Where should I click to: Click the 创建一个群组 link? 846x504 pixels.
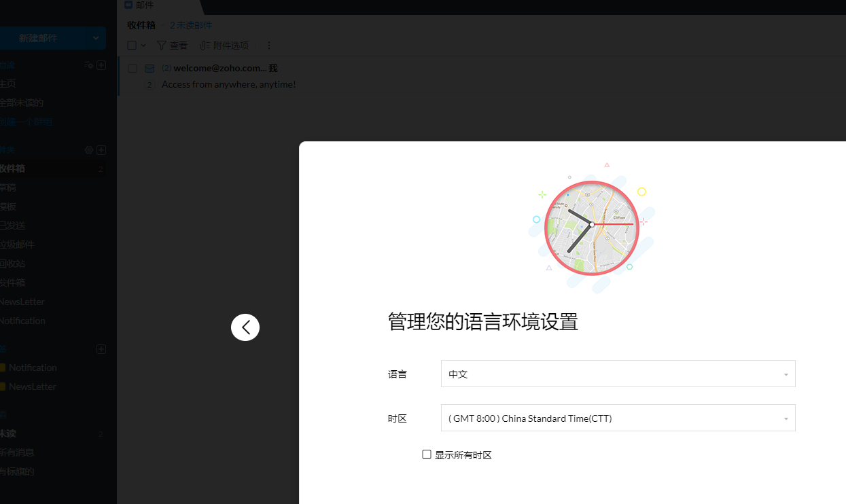pos(26,122)
